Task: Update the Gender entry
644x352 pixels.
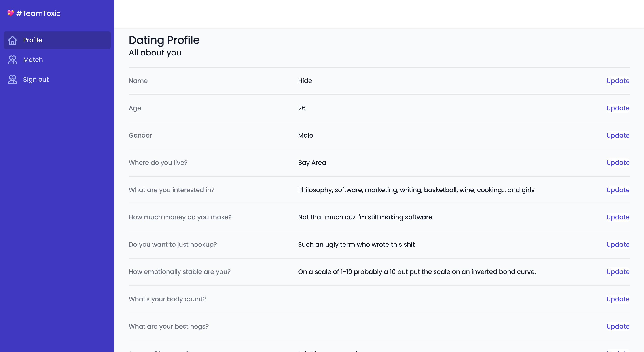Action: (618, 135)
